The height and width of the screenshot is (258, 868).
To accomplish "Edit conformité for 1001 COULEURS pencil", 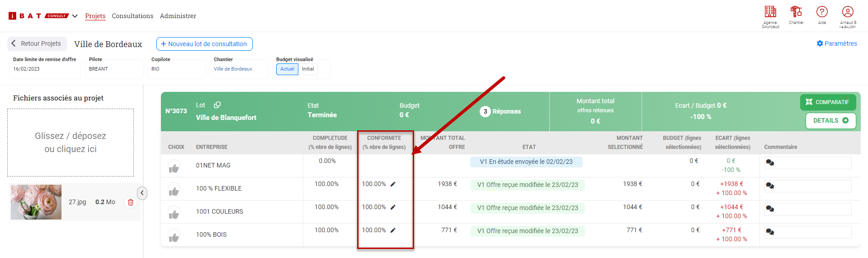I will (393, 207).
